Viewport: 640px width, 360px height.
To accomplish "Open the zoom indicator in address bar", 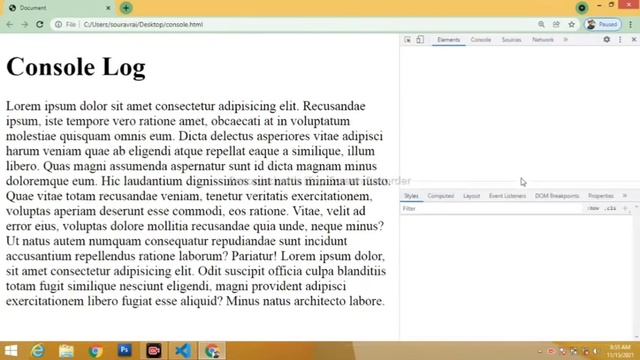I will pyautogui.click(x=541, y=24).
